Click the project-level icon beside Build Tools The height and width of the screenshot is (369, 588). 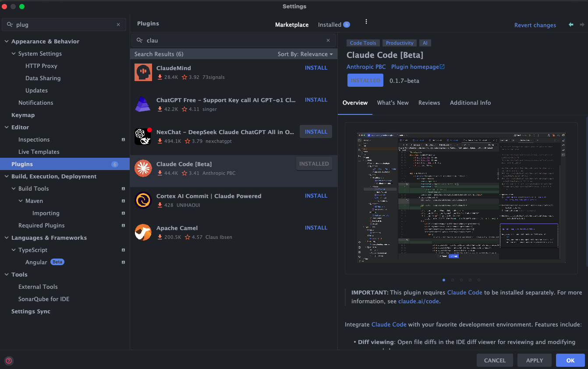tap(123, 189)
